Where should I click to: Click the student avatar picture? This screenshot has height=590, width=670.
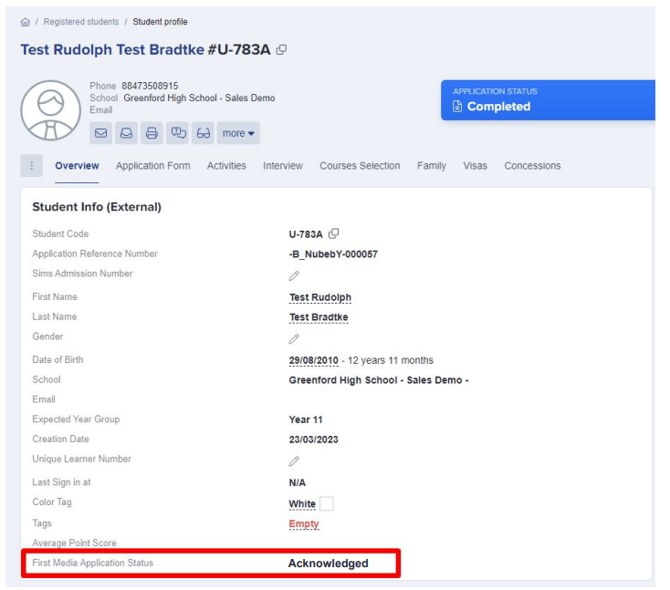50,109
